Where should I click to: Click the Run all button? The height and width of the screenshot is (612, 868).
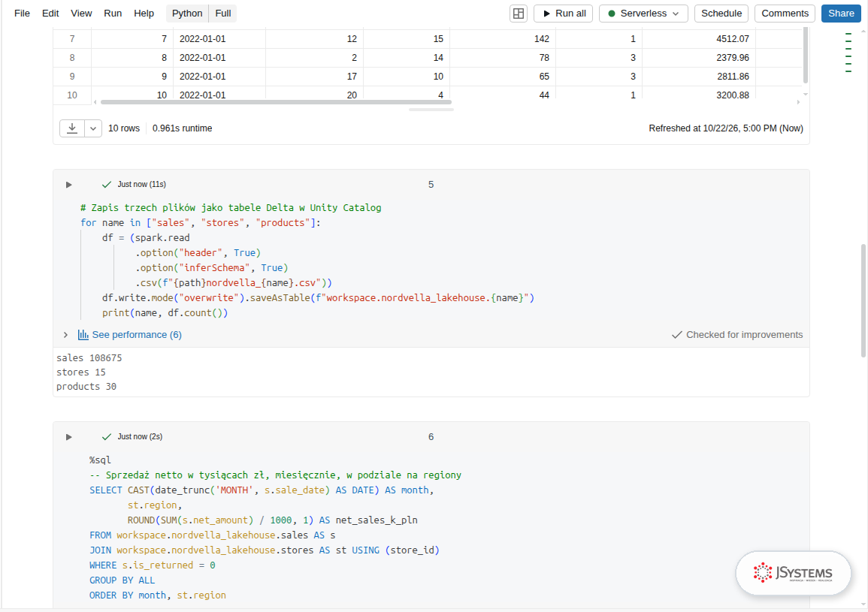[x=564, y=14]
